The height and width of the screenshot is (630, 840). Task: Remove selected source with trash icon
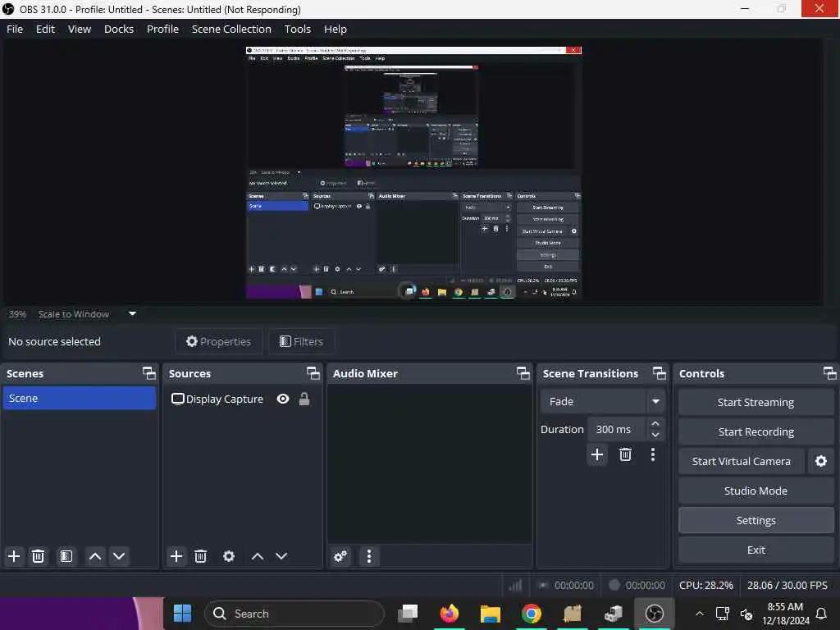tap(200, 556)
